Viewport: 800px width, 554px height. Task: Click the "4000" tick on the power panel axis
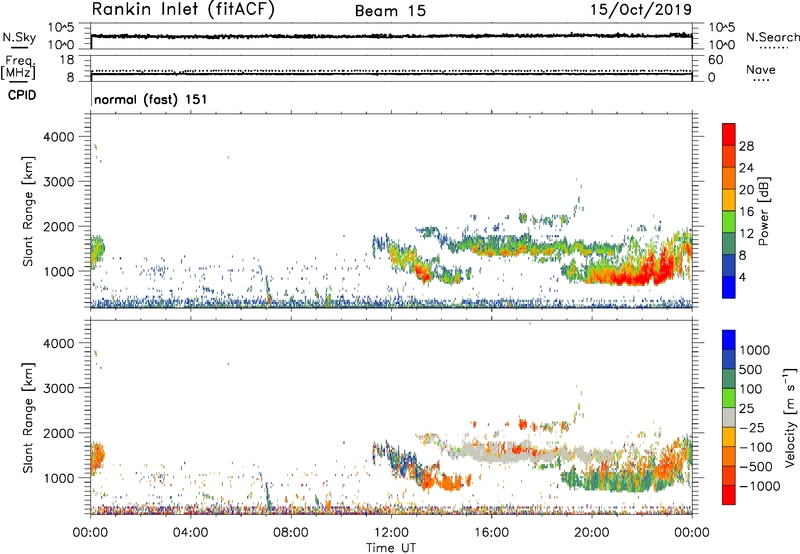point(59,137)
